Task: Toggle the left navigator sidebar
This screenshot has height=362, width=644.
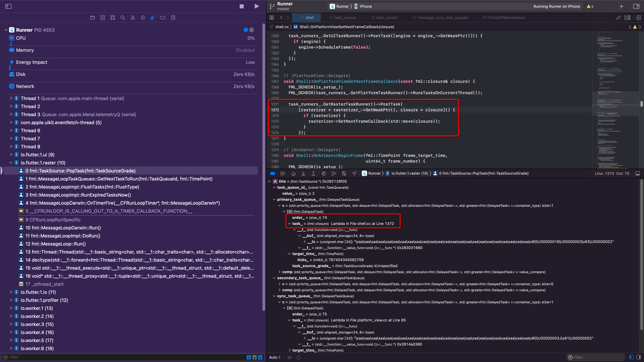Action: [x=8, y=6]
